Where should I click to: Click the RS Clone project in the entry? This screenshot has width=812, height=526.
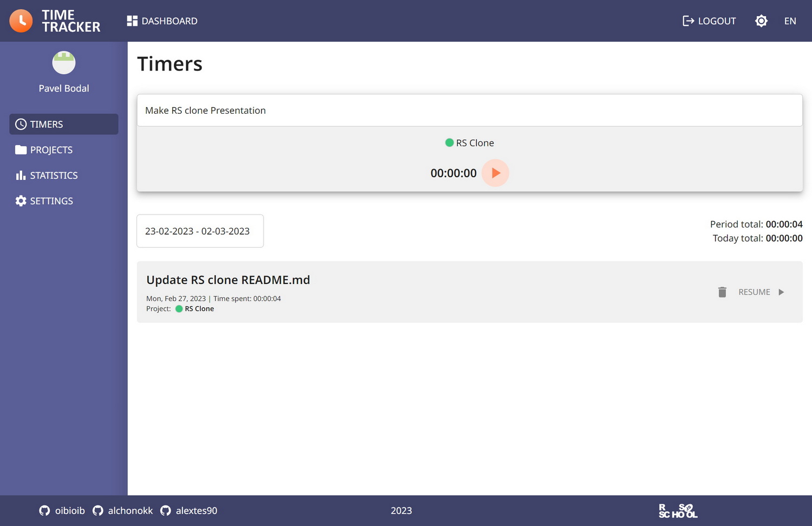pyautogui.click(x=195, y=309)
